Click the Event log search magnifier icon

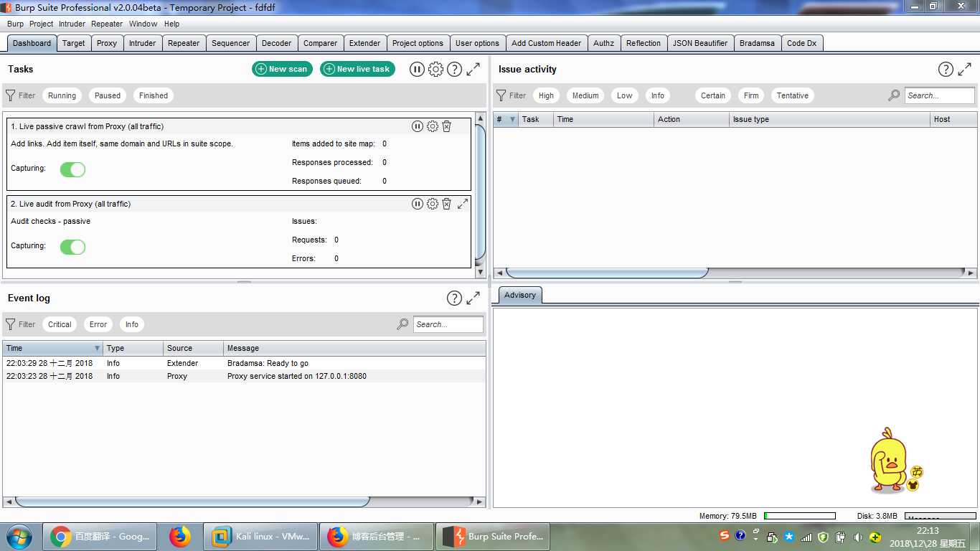[402, 324]
